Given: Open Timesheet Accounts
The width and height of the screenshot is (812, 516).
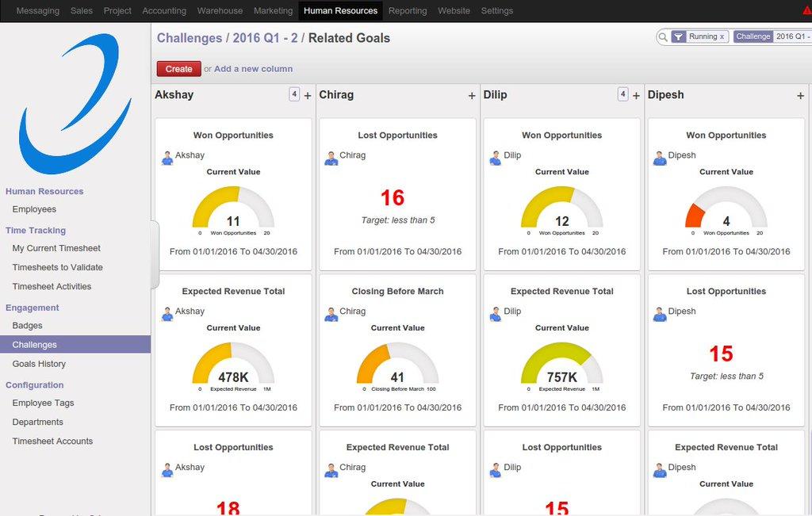Looking at the screenshot, I should [52, 441].
